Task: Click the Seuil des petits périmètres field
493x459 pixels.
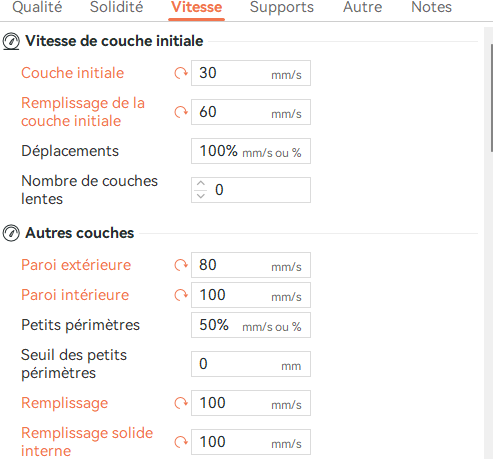Action: (x=251, y=364)
